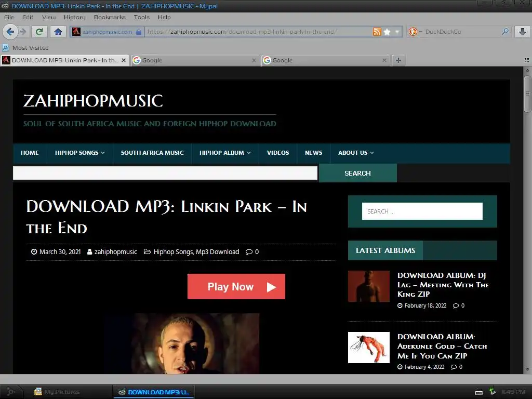Open the View menu
The width and height of the screenshot is (532, 399).
click(49, 17)
